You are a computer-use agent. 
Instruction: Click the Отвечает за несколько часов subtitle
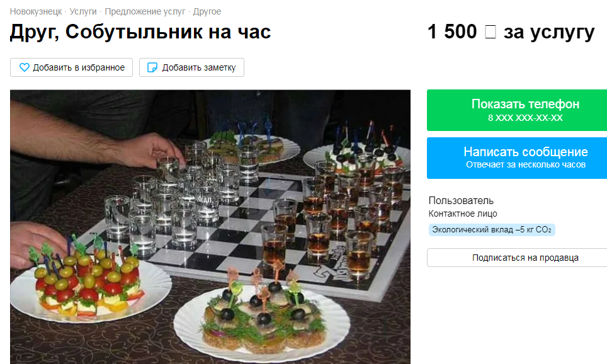pos(525,164)
